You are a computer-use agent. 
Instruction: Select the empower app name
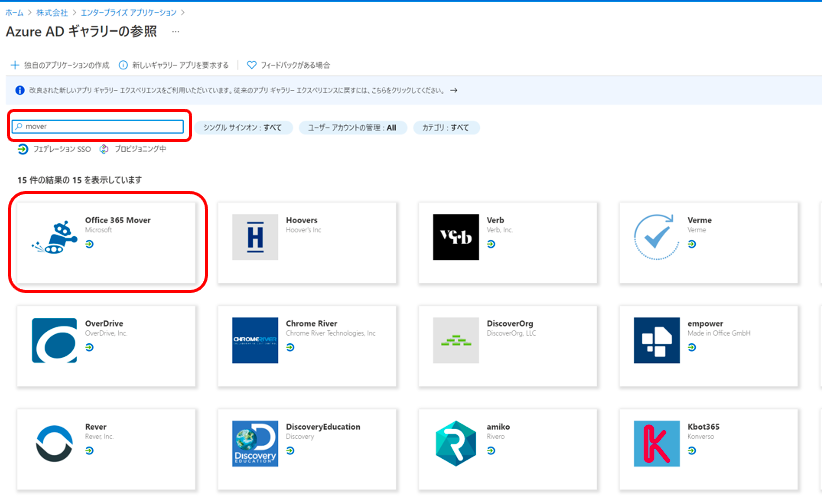pyautogui.click(x=706, y=323)
